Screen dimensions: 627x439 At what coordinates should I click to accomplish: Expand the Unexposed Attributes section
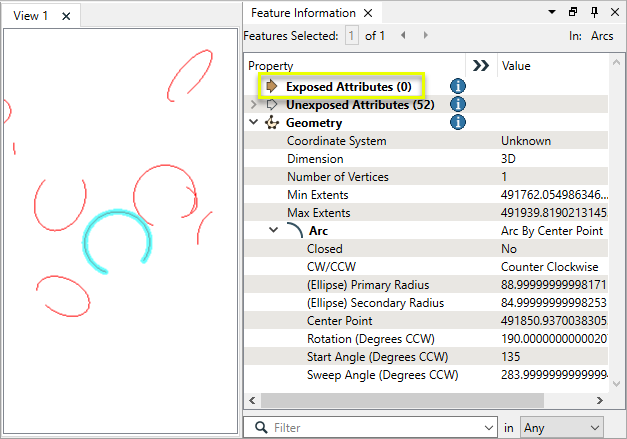254,104
